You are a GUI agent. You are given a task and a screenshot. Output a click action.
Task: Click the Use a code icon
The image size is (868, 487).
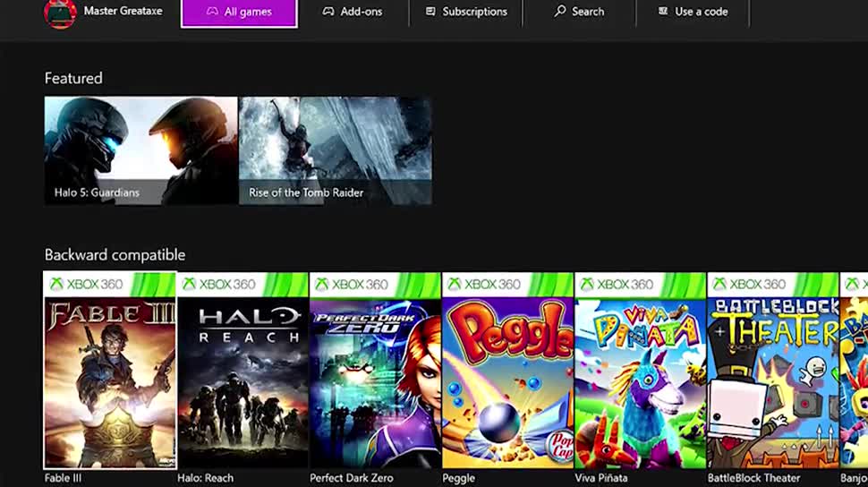tap(662, 11)
